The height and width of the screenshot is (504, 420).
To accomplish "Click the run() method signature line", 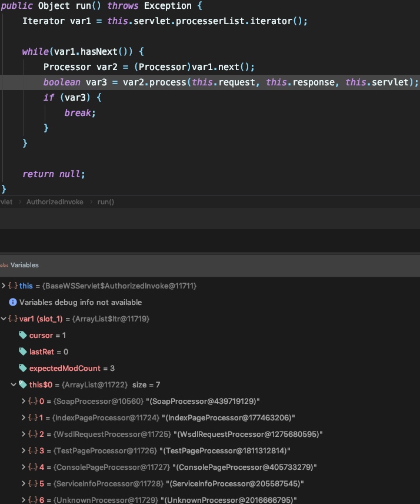I will coord(101,6).
